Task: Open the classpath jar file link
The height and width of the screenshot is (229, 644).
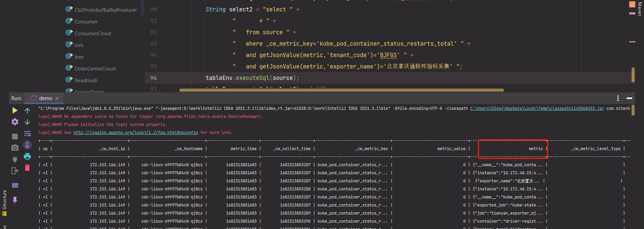Action: pos(537,108)
